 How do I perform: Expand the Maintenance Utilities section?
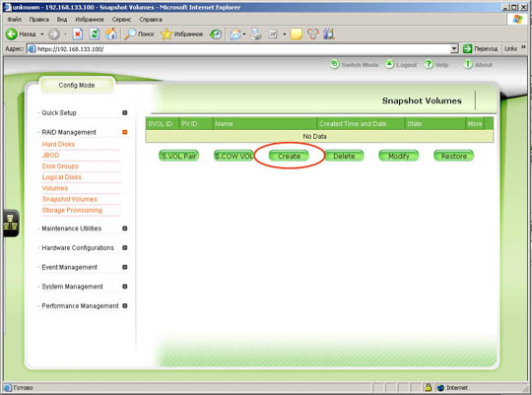point(125,229)
